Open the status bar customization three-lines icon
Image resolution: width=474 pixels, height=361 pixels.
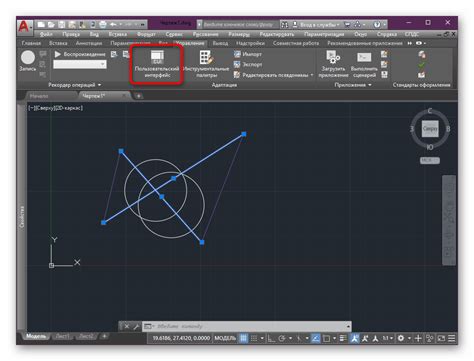point(452,338)
